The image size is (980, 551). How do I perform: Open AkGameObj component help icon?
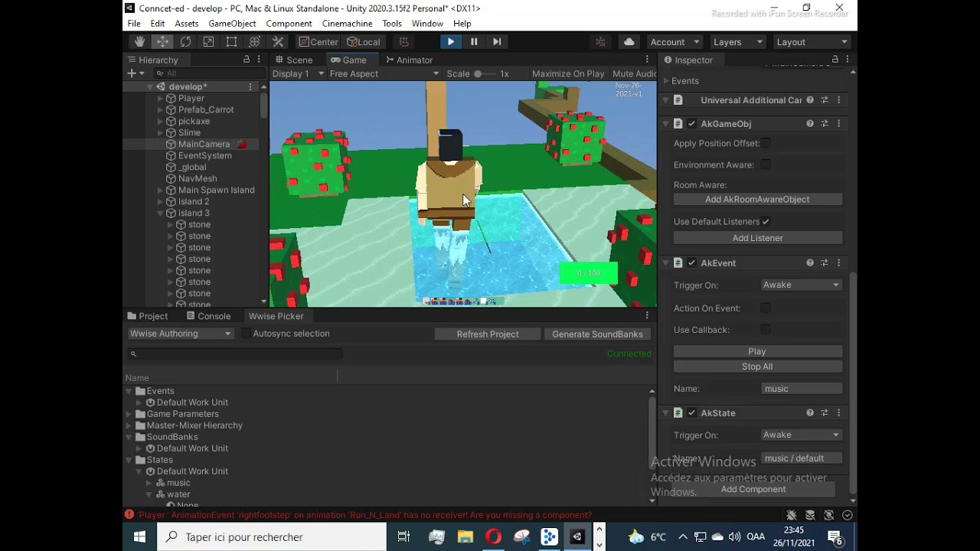click(x=810, y=123)
